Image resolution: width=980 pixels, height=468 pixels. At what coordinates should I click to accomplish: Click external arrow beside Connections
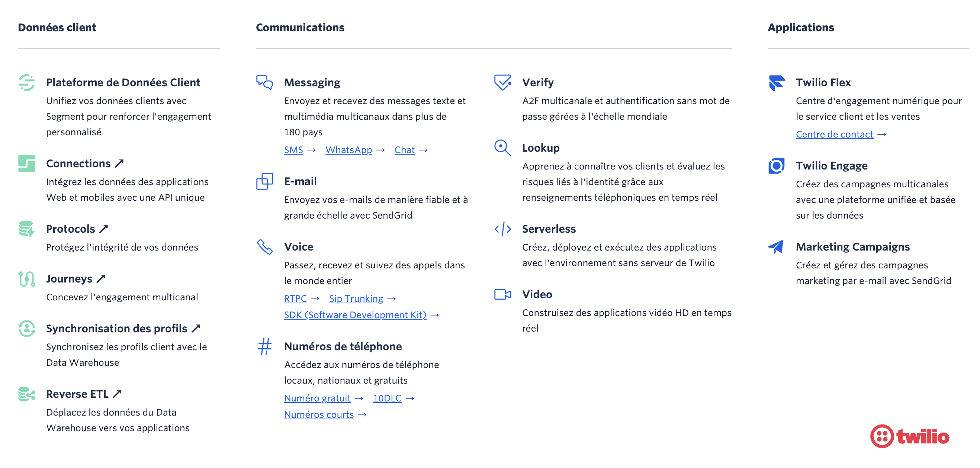point(119,164)
